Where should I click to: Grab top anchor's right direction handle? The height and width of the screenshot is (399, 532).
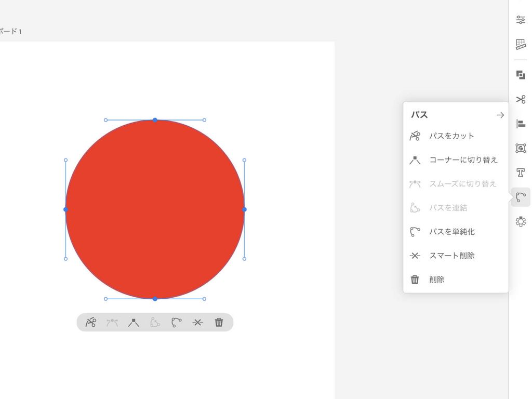204,120
